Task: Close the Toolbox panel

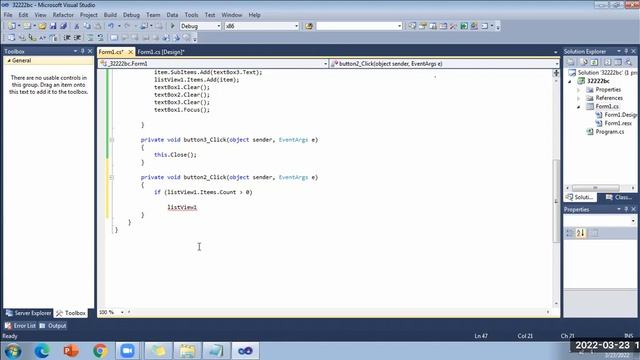Action: pos(90,51)
